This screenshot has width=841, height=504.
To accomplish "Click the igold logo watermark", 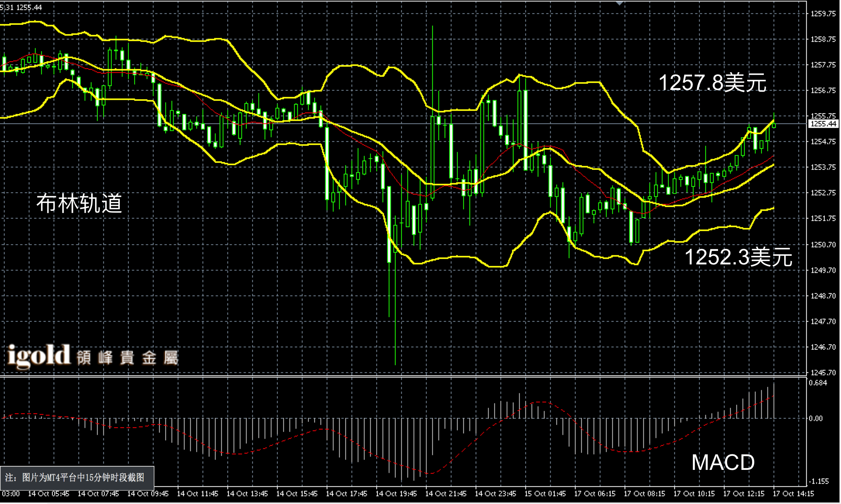I will pos(39,356).
